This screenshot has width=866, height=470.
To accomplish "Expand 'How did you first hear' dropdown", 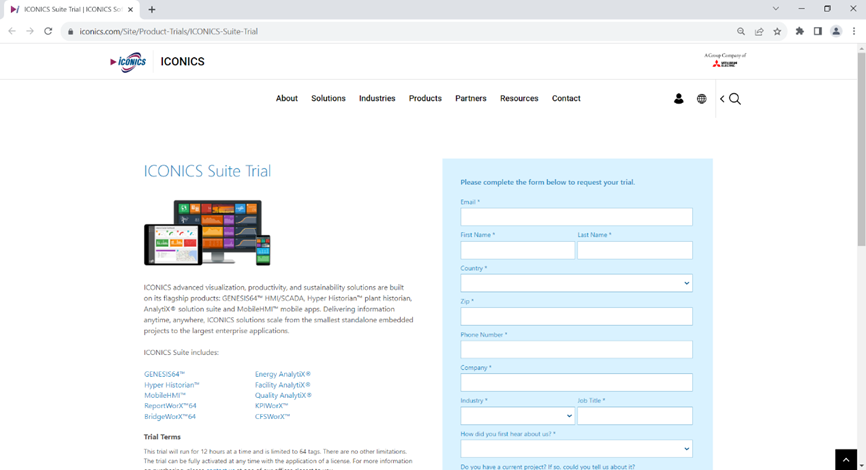I will (576, 449).
